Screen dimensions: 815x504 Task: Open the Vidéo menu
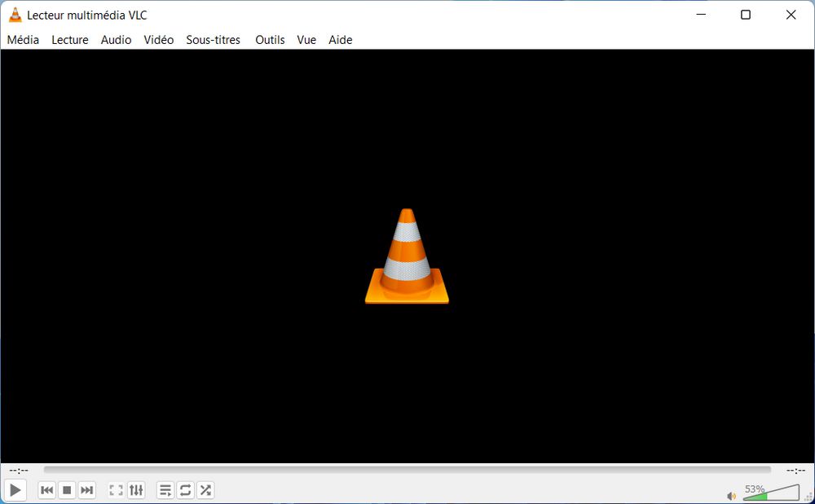(x=159, y=40)
